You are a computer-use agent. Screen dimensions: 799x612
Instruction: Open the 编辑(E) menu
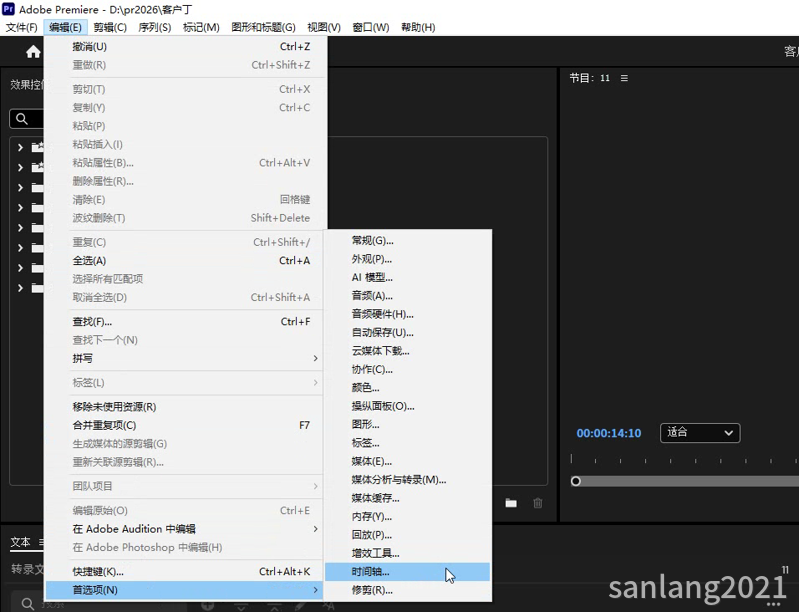tap(65, 27)
